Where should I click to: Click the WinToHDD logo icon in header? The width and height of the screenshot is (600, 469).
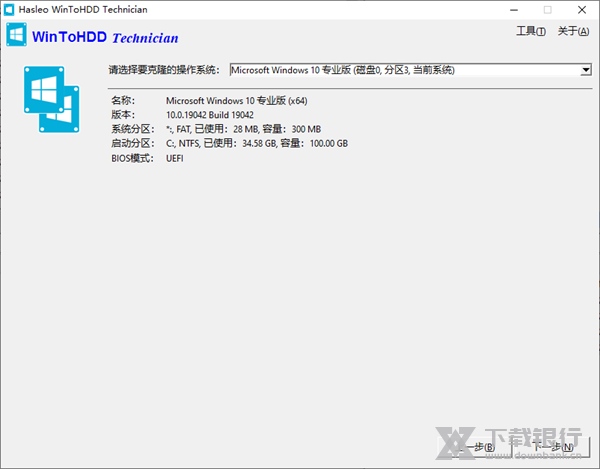pos(16,35)
